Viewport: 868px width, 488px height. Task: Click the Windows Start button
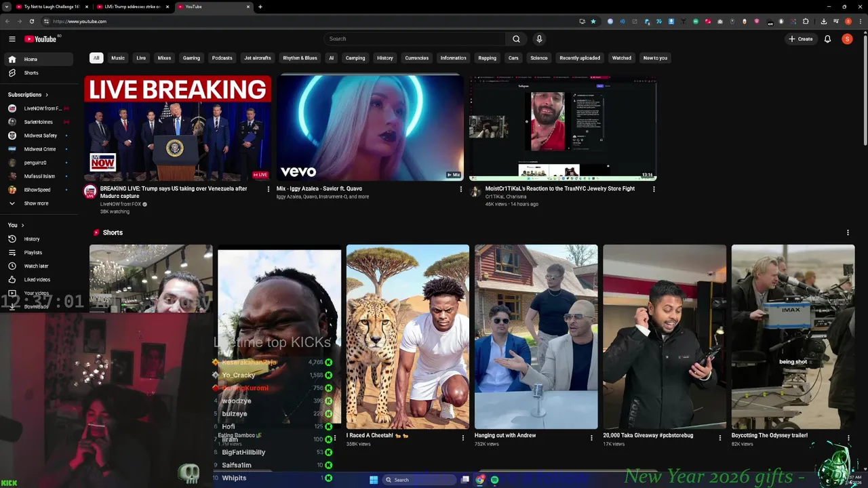pos(374,480)
